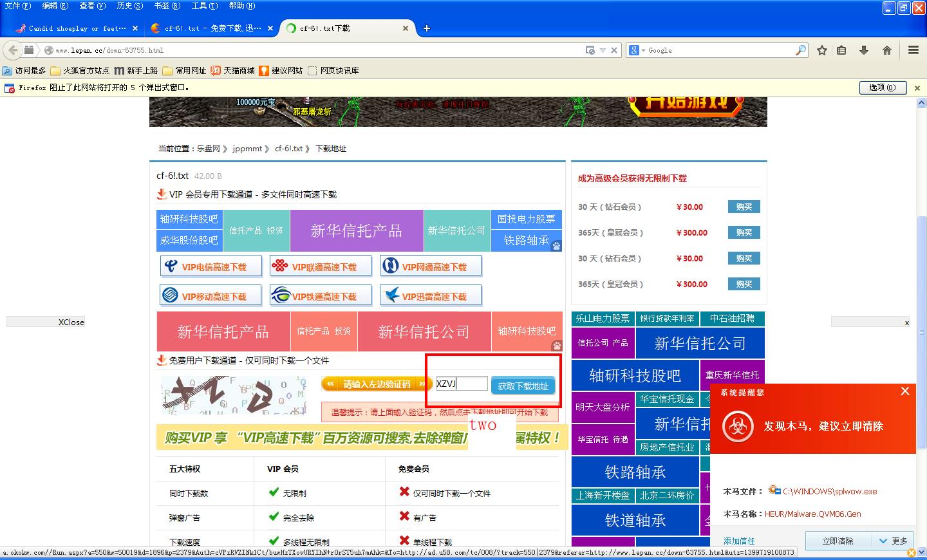927x560 pixels.
Task: Close the right side floating ad x
Action: pos(907,322)
